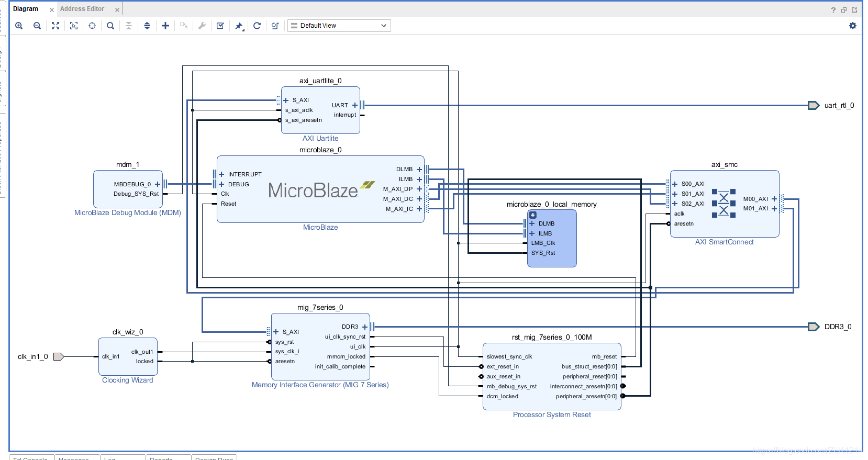Viewport: 868px width, 460px height.
Task: Click the help question mark icon
Action: tap(833, 10)
